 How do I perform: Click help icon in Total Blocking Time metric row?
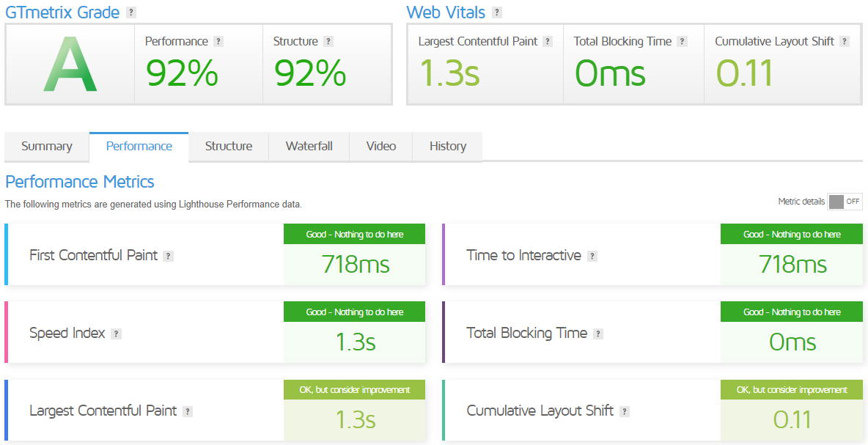(x=598, y=334)
